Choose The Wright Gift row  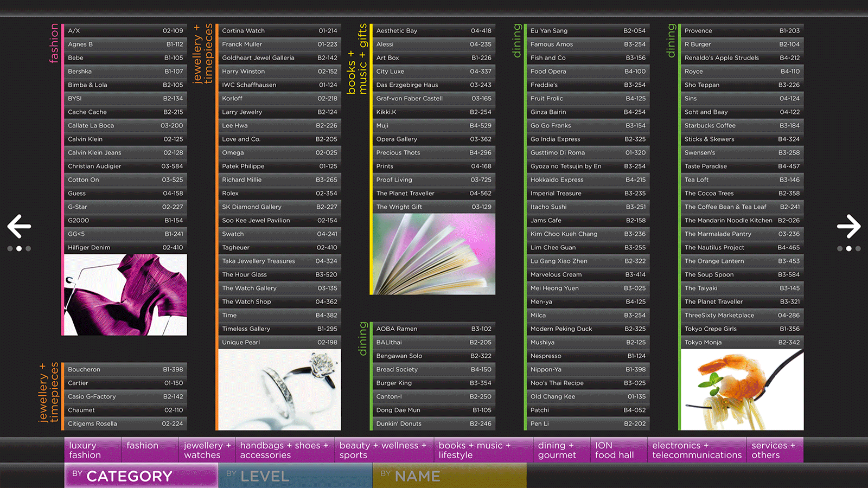point(433,207)
